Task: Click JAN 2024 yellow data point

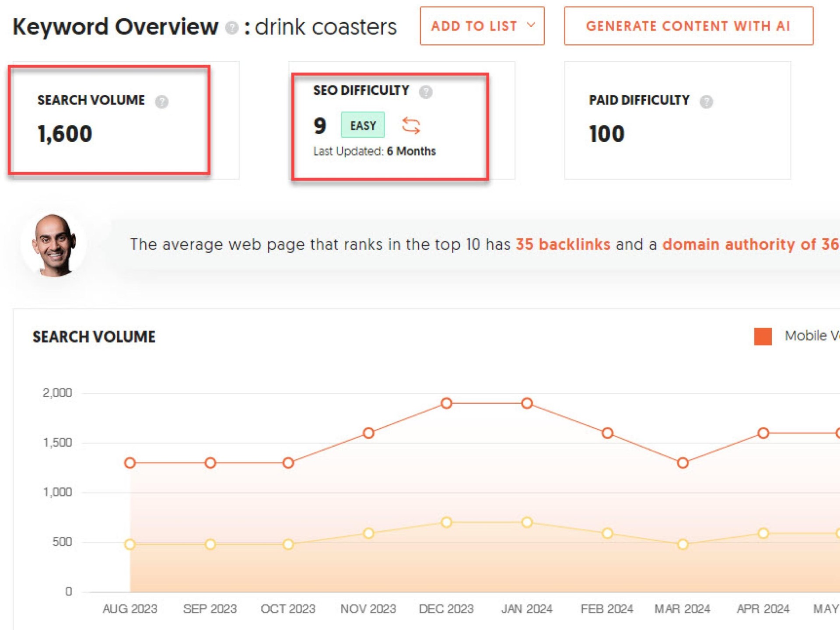Action: 527,522
